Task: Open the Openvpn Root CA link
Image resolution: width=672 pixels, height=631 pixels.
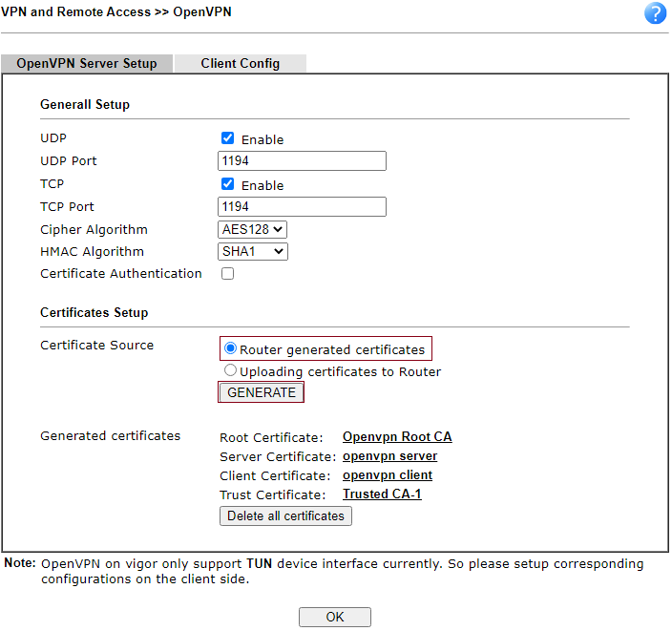Action: (x=397, y=437)
